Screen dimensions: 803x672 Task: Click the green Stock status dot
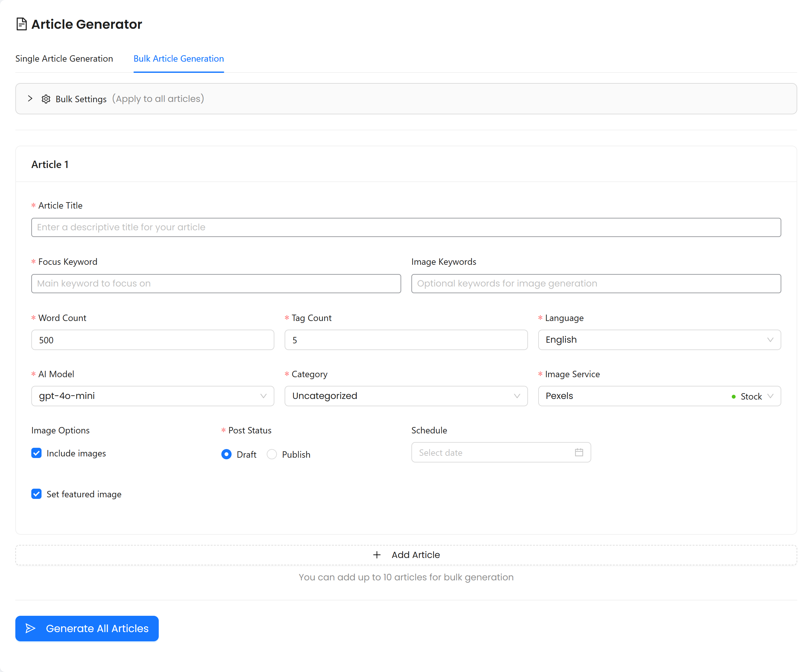coord(733,396)
